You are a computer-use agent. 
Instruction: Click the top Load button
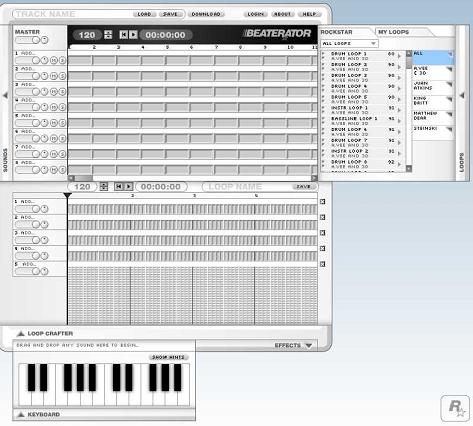pyautogui.click(x=145, y=14)
